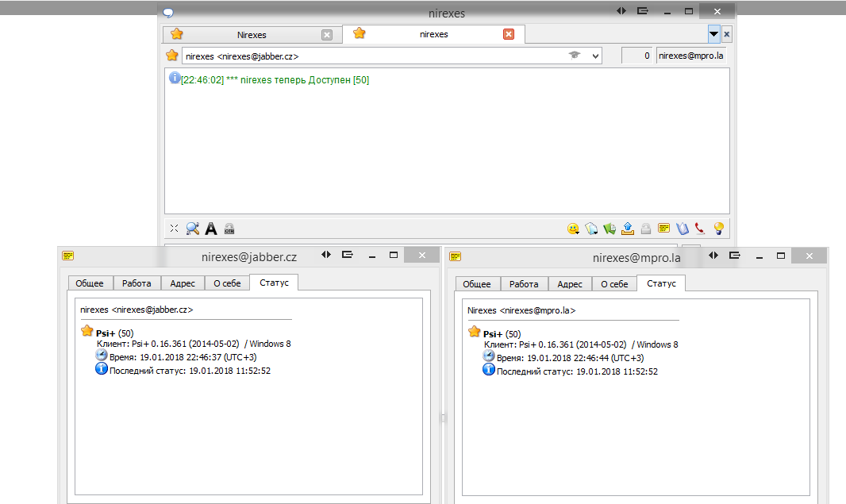846x504 pixels.
Task: Click 'Nirexes <nirexes@mpro.la>' heading text
Action: click(521, 310)
